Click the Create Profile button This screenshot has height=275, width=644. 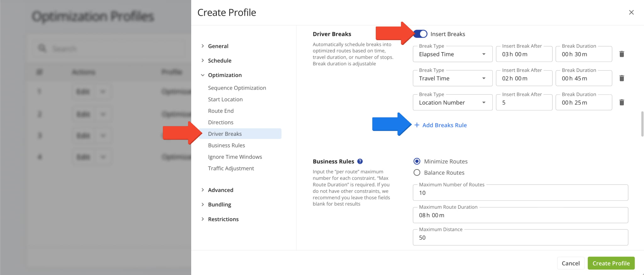coord(611,263)
